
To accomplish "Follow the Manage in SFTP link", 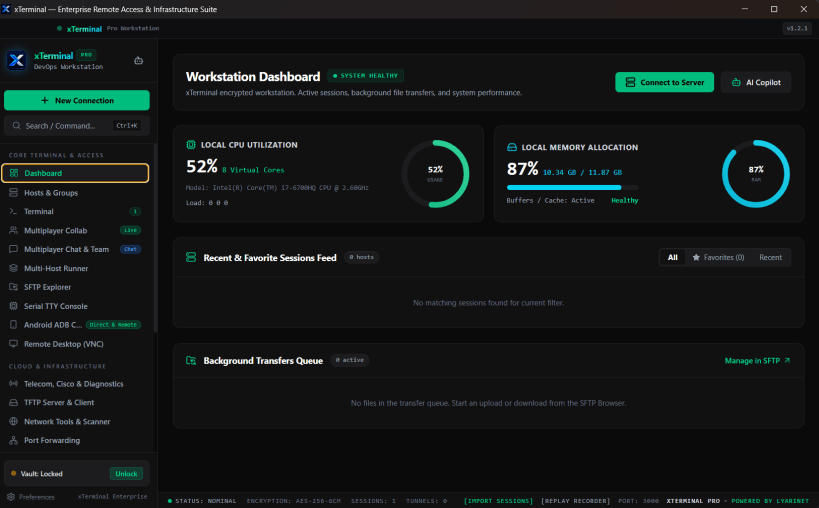I will click(757, 361).
